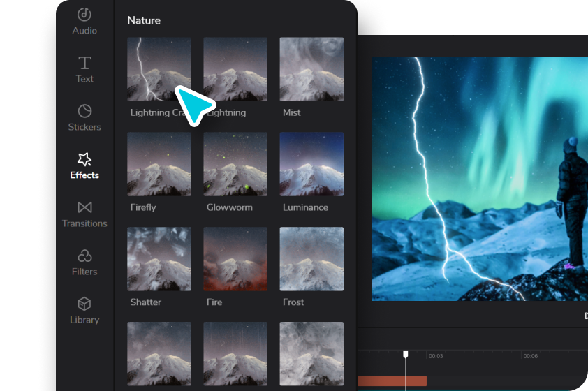Open the Stickers panel icon
The height and width of the screenshot is (391, 588).
pos(84,111)
